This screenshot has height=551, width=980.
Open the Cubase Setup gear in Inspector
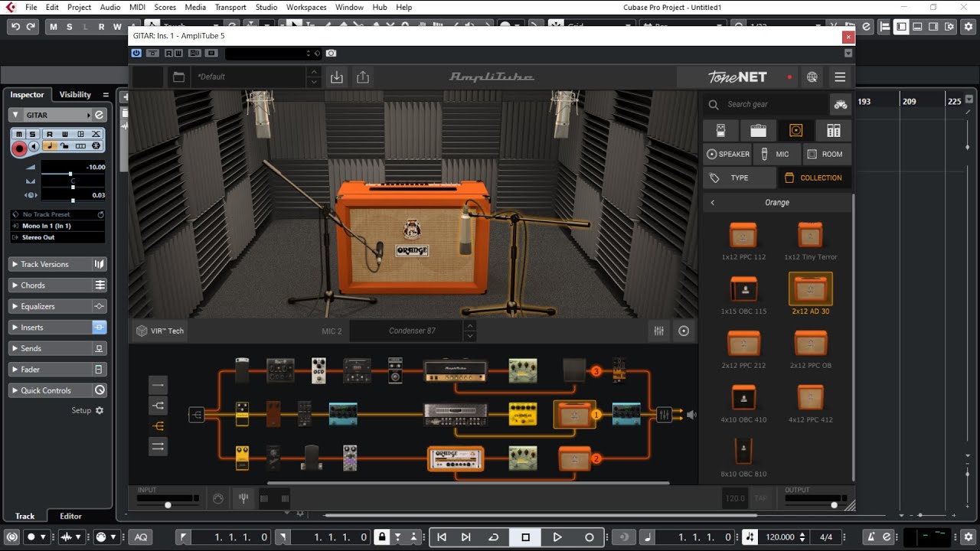[x=100, y=410]
